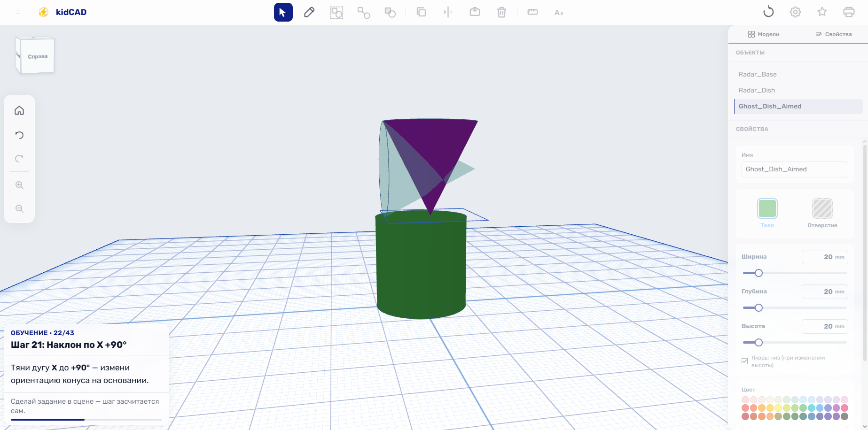Click the tray with down arrow icon
This screenshot has height=430, width=868.
475,12
